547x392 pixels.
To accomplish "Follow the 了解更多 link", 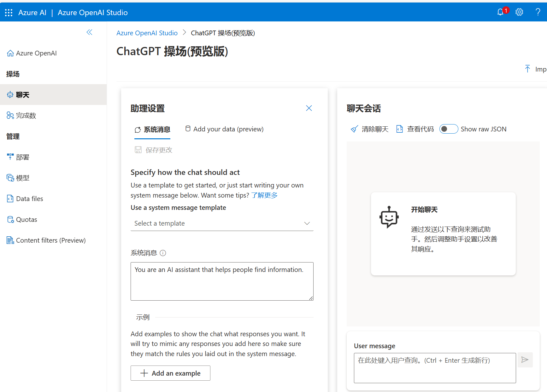I will click(264, 195).
